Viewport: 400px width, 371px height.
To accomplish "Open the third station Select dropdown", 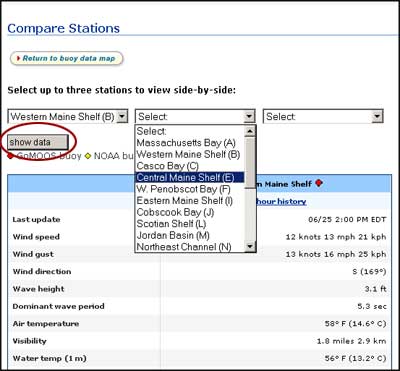I will coord(323,116).
